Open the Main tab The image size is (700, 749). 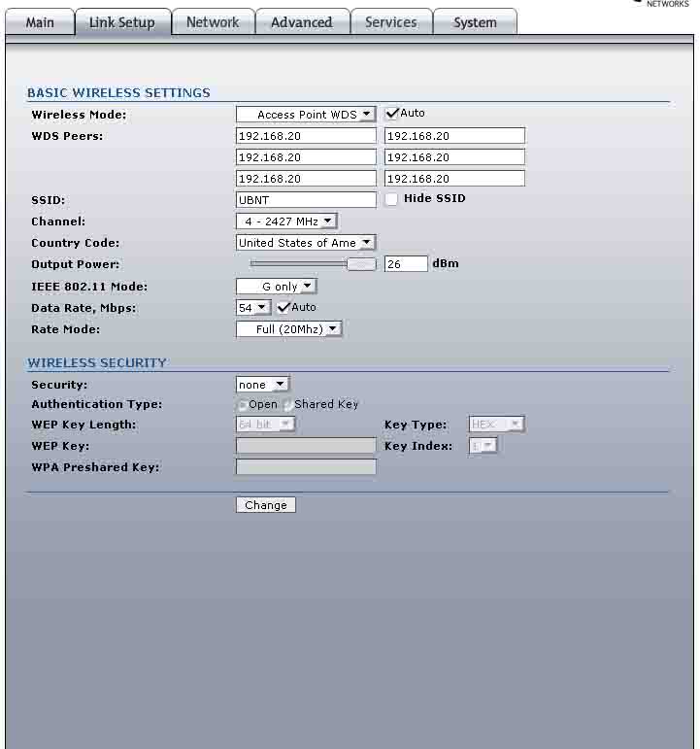(x=40, y=22)
